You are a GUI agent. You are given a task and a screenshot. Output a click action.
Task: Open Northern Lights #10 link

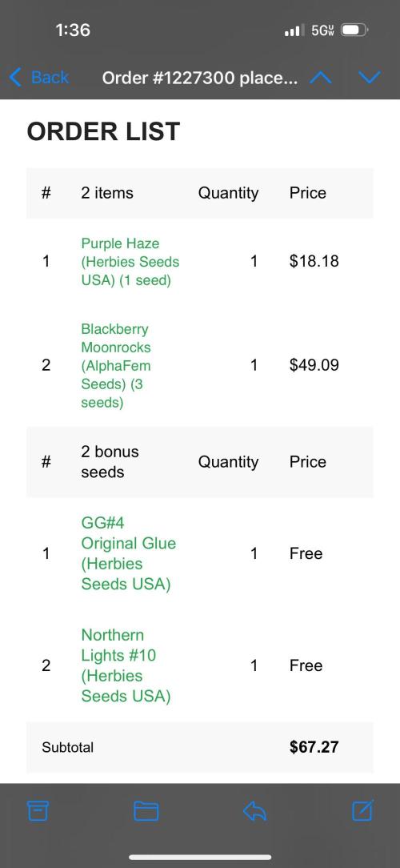click(x=126, y=665)
